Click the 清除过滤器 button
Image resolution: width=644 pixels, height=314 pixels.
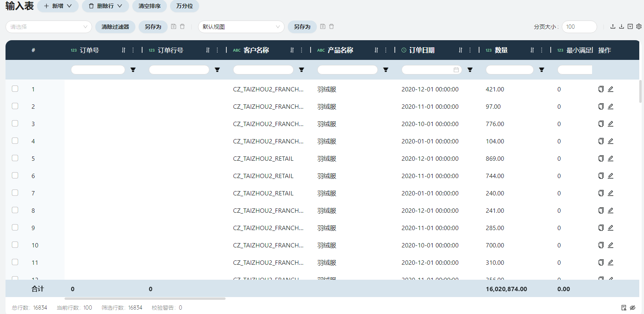[115, 27]
